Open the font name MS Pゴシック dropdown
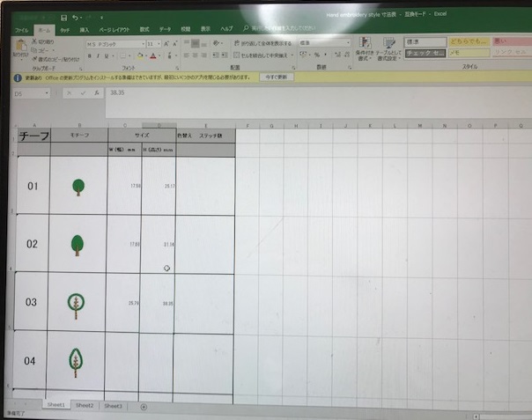 pos(143,44)
